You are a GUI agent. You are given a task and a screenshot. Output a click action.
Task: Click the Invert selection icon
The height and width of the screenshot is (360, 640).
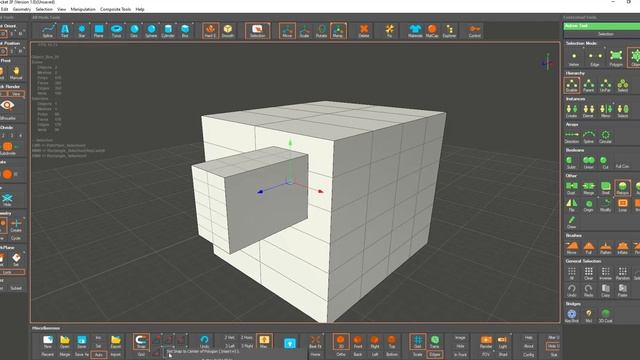(606, 273)
